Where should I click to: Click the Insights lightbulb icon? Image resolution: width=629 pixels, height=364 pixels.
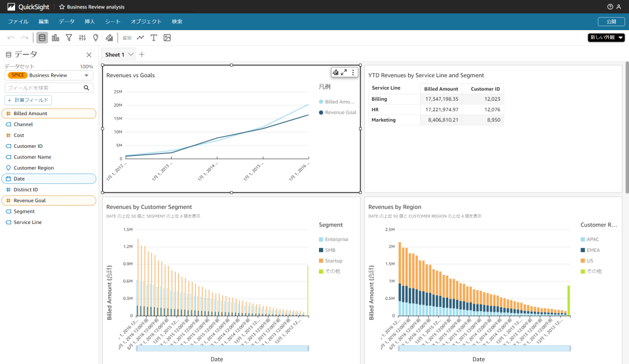point(96,38)
